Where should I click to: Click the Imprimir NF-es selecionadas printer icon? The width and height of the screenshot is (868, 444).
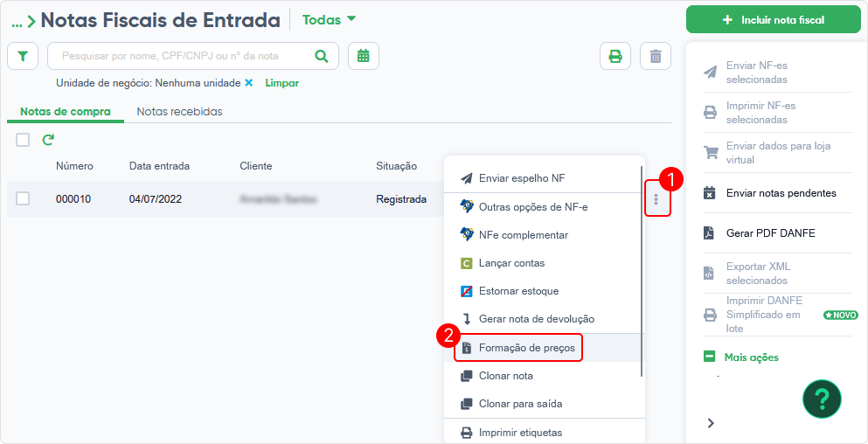(710, 113)
